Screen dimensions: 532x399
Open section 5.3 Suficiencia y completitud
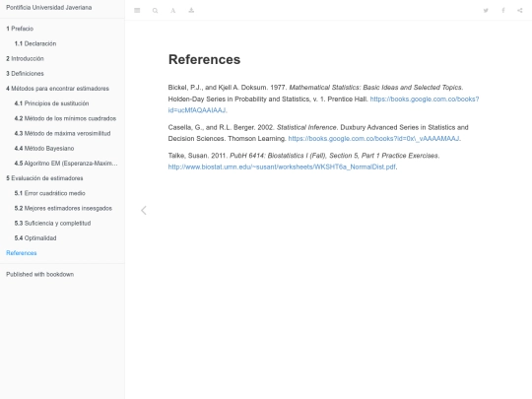[x=52, y=223]
